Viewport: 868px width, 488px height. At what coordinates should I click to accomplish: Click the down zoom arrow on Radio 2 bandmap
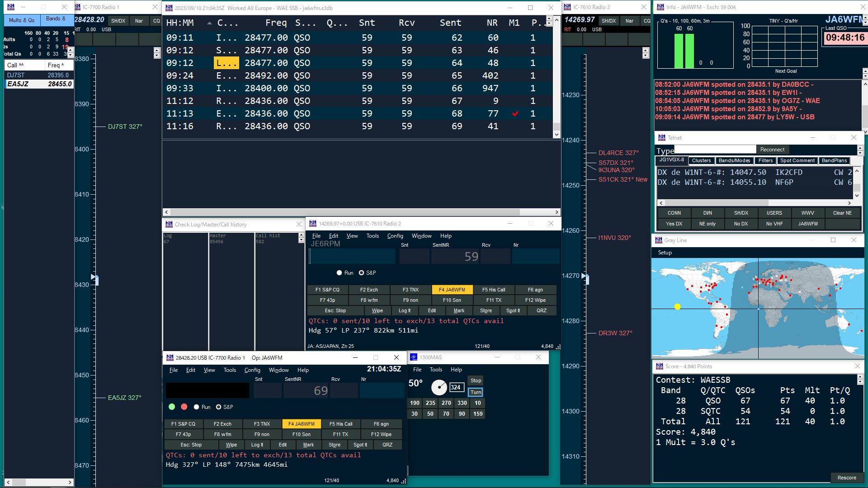(x=646, y=56)
